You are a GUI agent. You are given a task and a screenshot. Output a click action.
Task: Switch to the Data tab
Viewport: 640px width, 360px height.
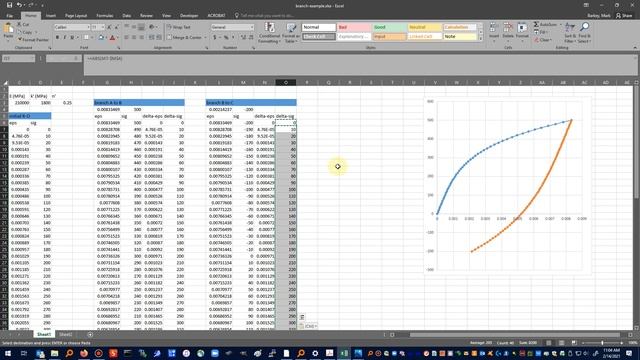point(127,16)
